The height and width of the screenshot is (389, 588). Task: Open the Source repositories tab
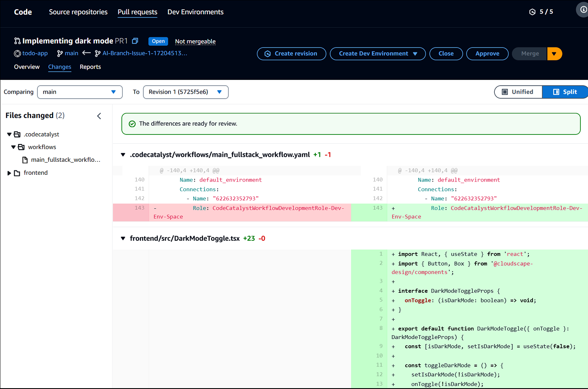[78, 12]
